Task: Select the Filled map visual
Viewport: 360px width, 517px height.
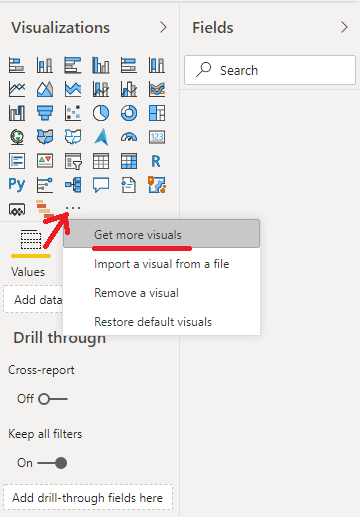Action: (x=45, y=137)
